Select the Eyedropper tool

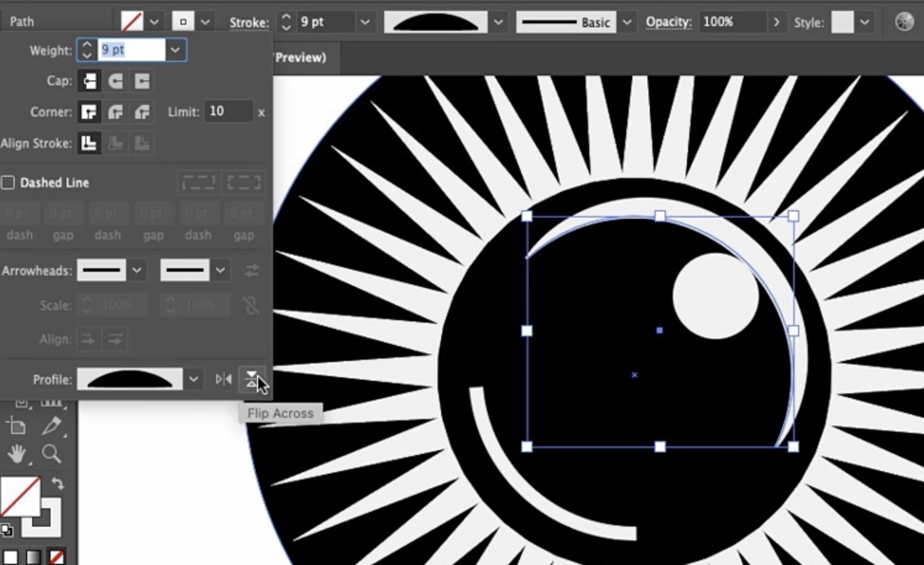51,426
